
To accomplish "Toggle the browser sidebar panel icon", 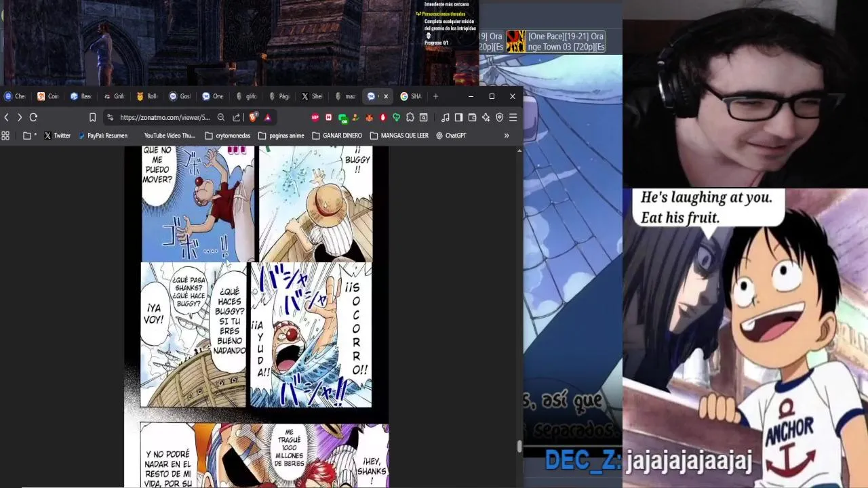I will pyautogui.click(x=459, y=117).
